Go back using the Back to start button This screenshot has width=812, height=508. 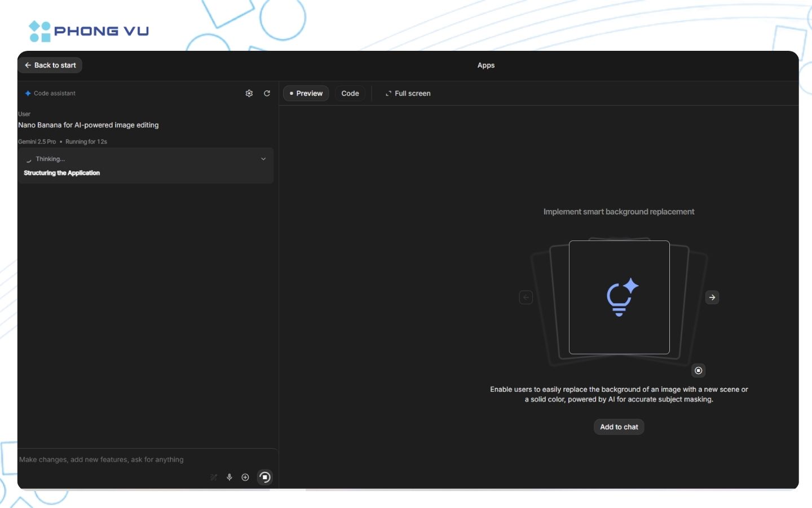click(50, 65)
